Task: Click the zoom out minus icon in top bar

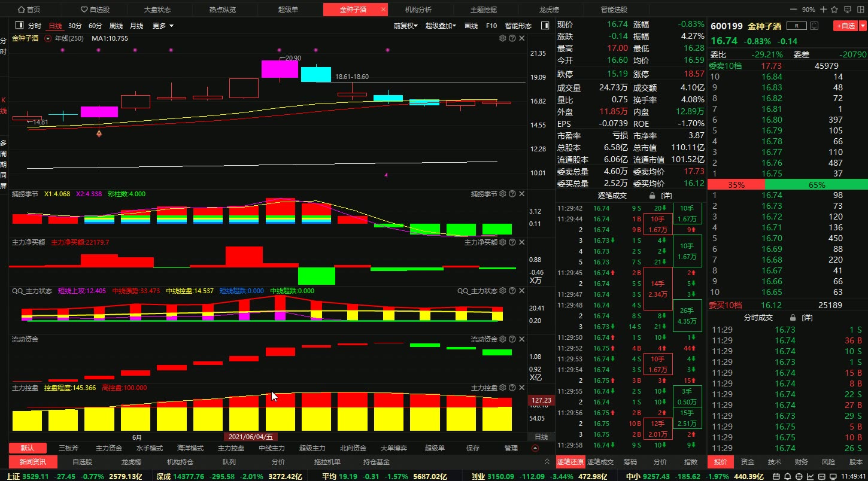Action: click(x=794, y=10)
